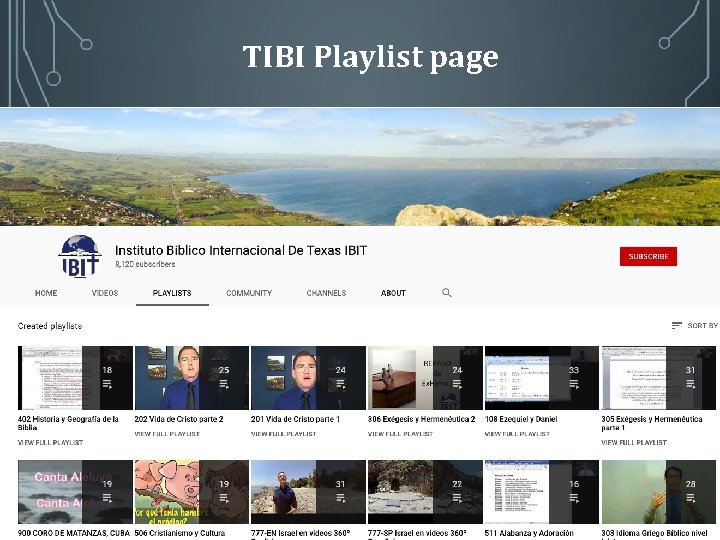This screenshot has width=720, height=540.
Task: Click playlist icon on 201 Vida de Cristo thumbnail
Action: (x=340, y=384)
